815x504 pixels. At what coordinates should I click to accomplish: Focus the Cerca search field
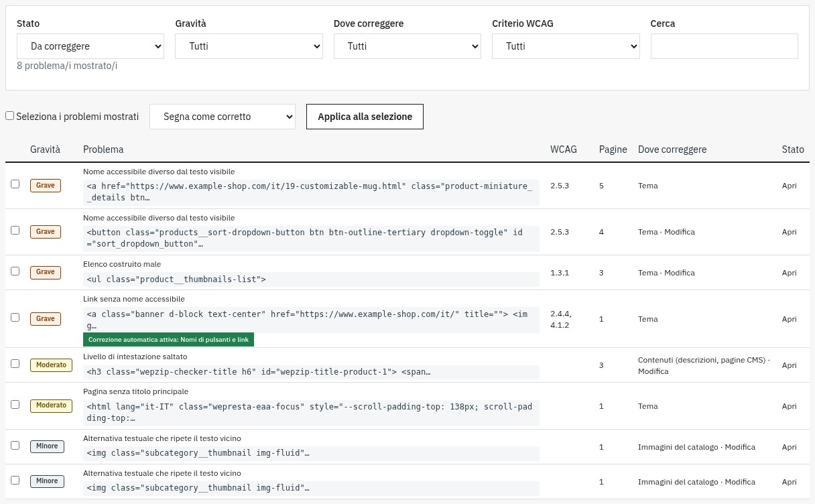pos(725,46)
